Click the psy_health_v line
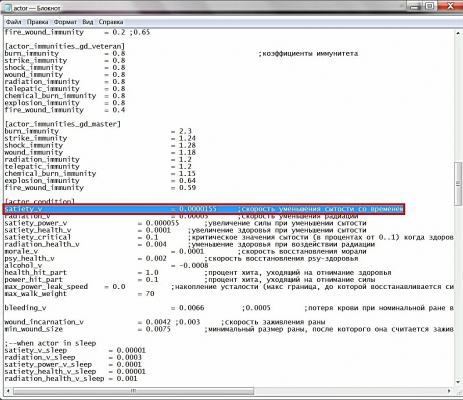The height and width of the screenshot is (400, 463). (181, 258)
